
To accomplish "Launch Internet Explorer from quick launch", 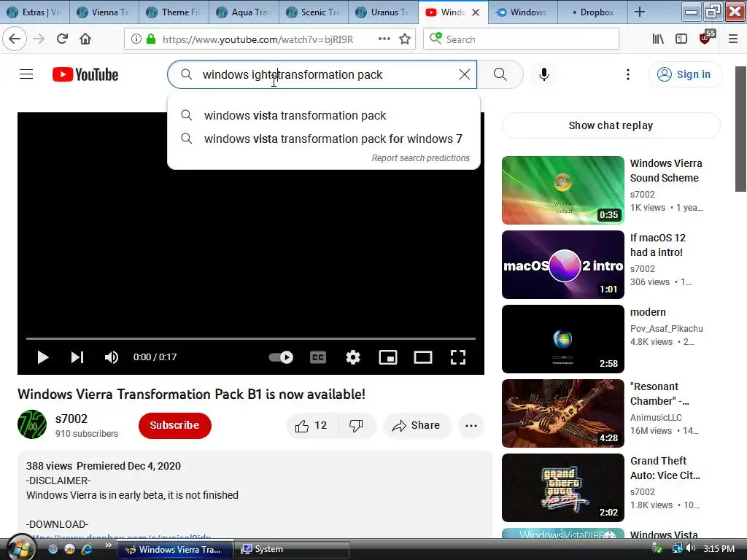I will click(87, 549).
